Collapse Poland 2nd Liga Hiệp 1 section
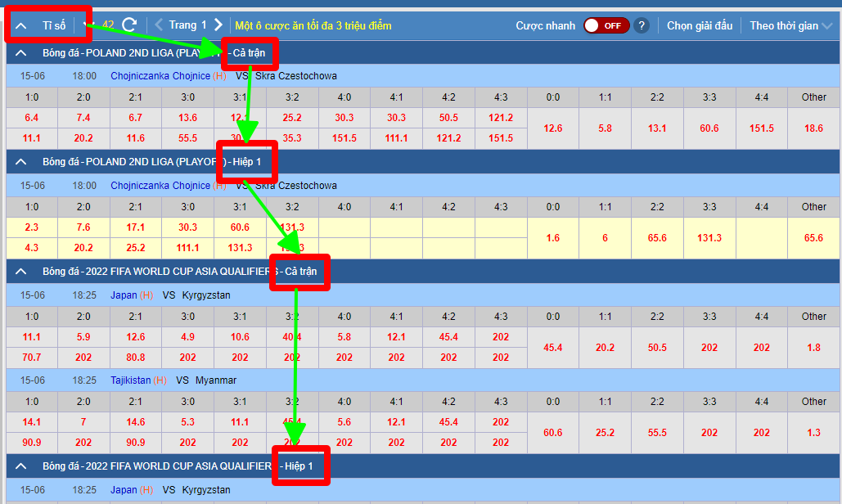Image resolution: width=842 pixels, height=504 pixels. [21, 162]
